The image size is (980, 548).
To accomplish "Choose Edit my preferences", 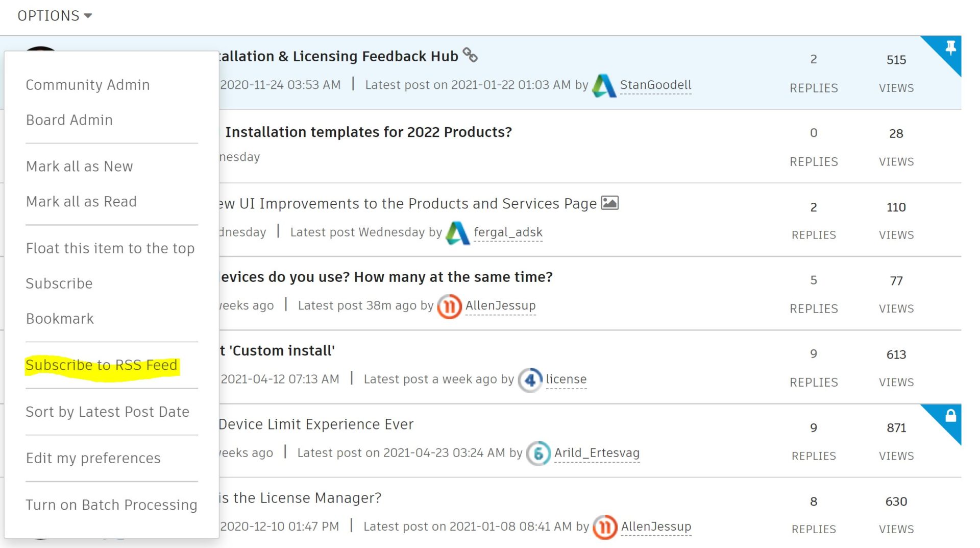I will 93,458.
